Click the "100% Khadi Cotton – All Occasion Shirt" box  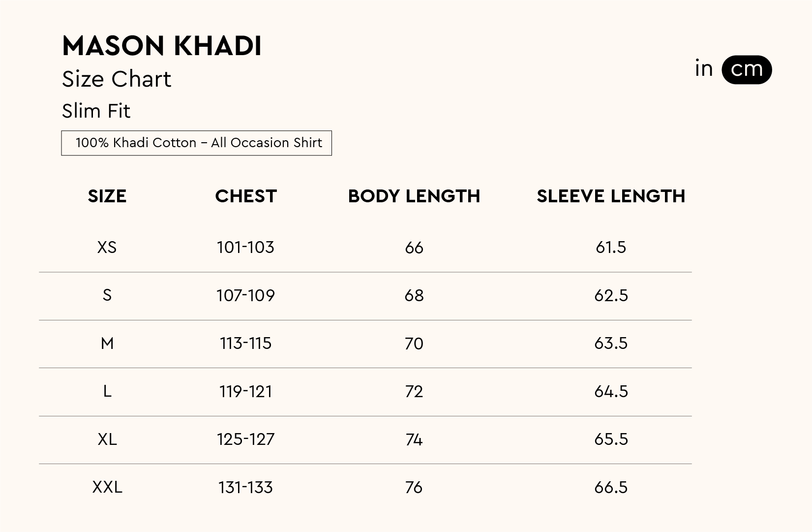(196, 143)
